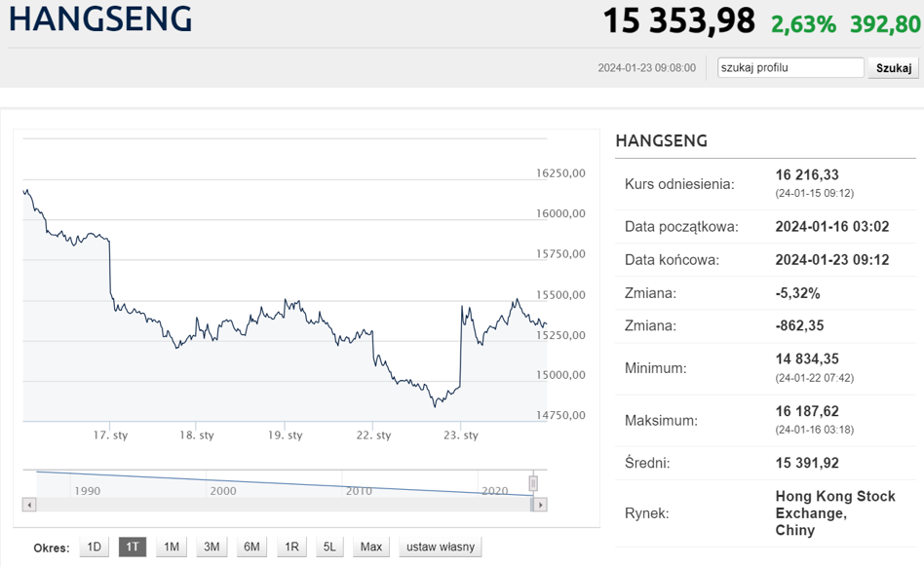Click the '19. sty' date axis label

(x=286, y=435)
